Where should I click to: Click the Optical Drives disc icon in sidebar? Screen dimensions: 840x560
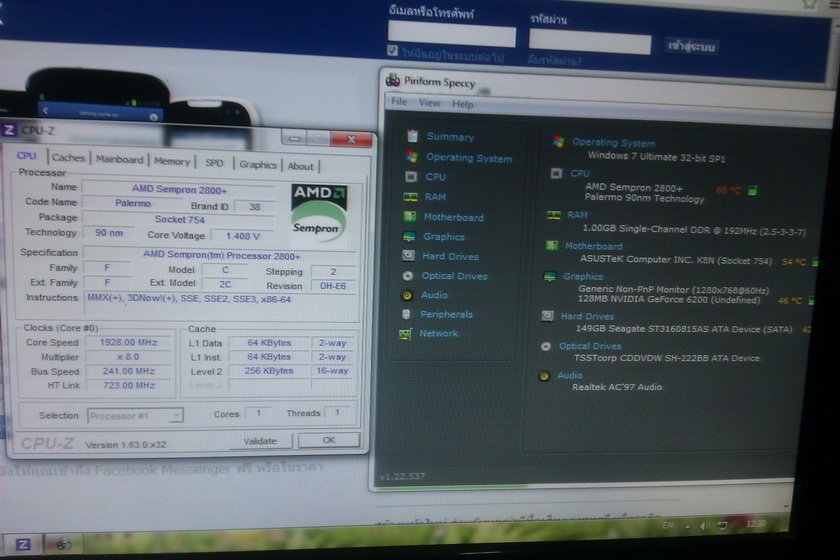point(408,275)
